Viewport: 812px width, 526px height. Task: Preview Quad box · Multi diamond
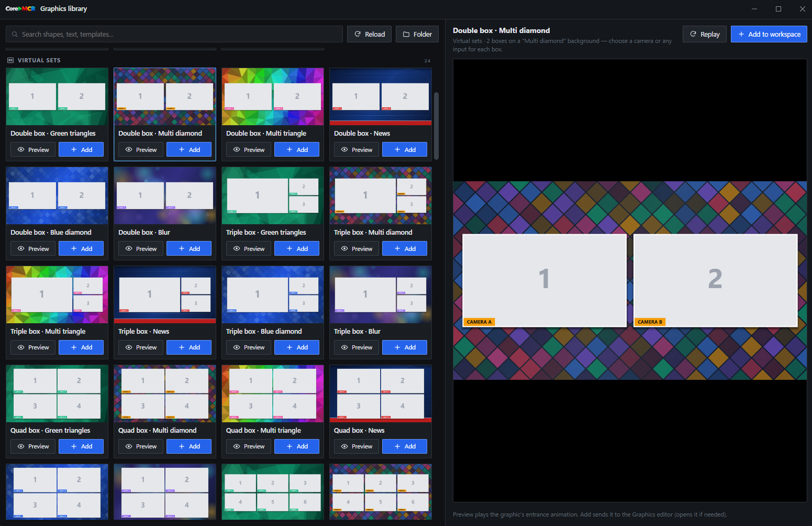point(141,446)
